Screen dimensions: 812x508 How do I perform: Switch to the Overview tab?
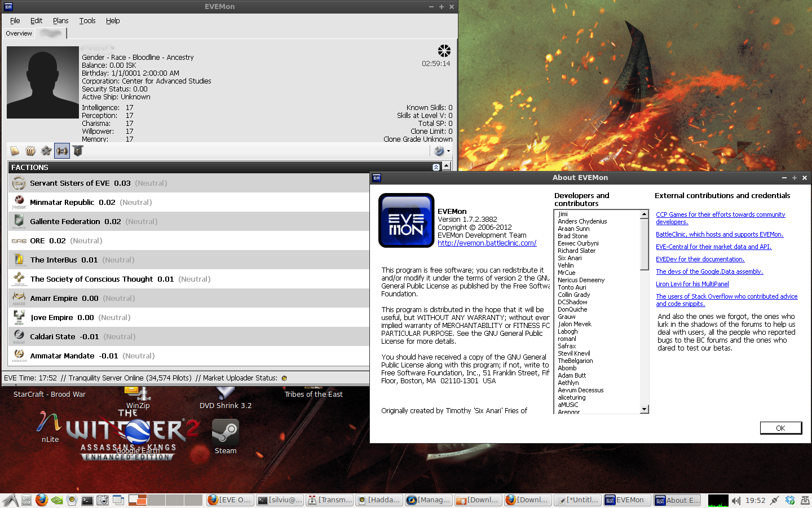click(x=19, y=33)
